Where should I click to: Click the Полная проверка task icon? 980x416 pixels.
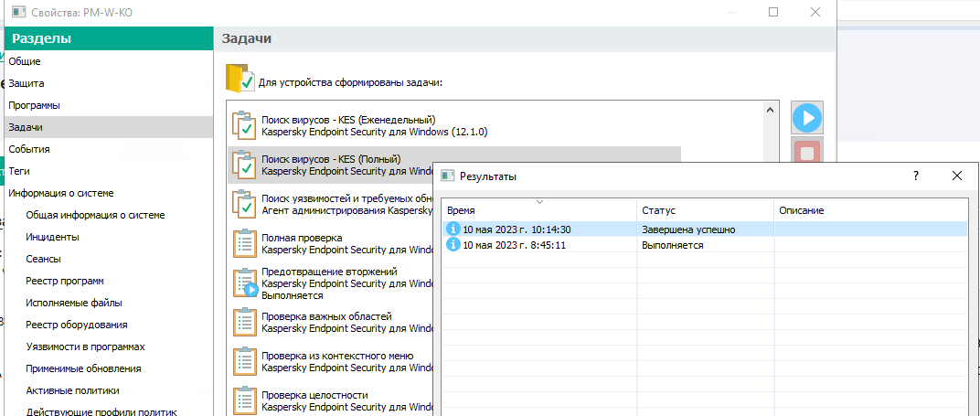pos(243,243)
